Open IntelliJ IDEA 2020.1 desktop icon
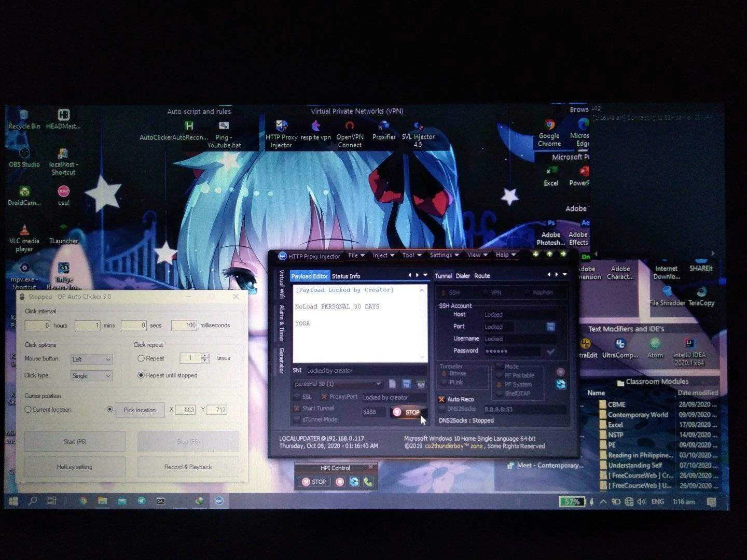The height and width of the screenshot is (560, 747). 689,352
